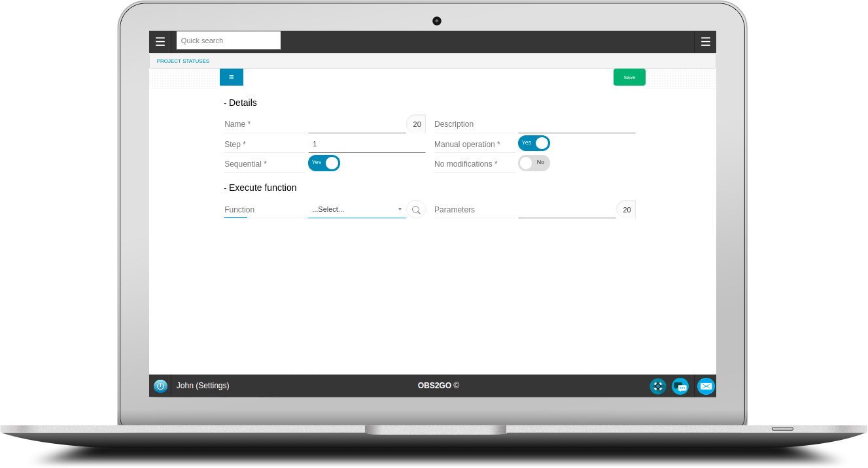868x468 pixels.
Task: Focus the Quick search field
Action: point(228,41)
